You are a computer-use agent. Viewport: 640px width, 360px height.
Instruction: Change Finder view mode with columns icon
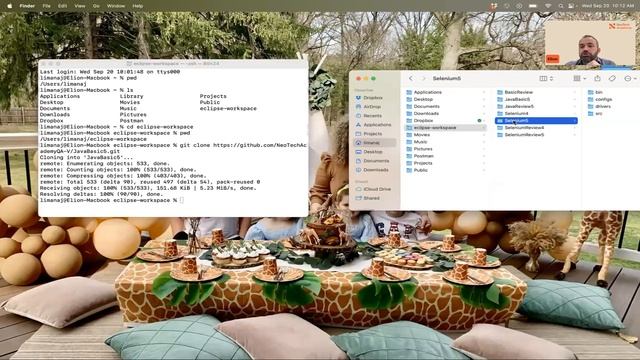[x=546, y=78]
